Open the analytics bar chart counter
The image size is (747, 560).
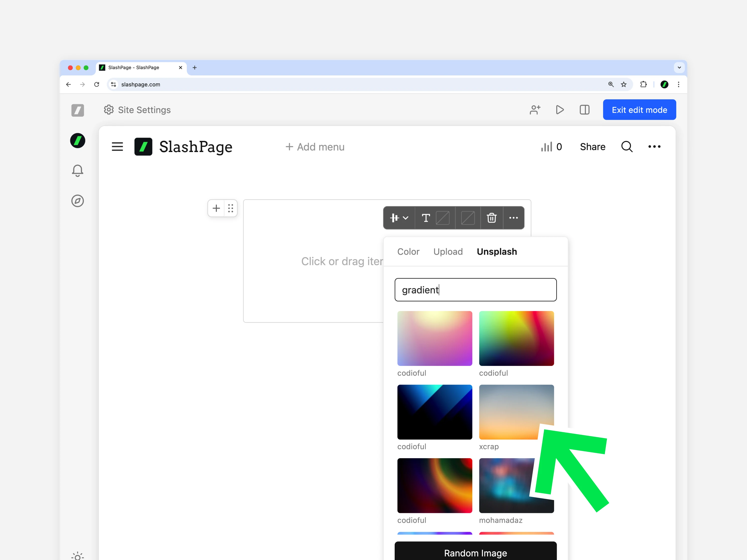[x=552, y=147]
